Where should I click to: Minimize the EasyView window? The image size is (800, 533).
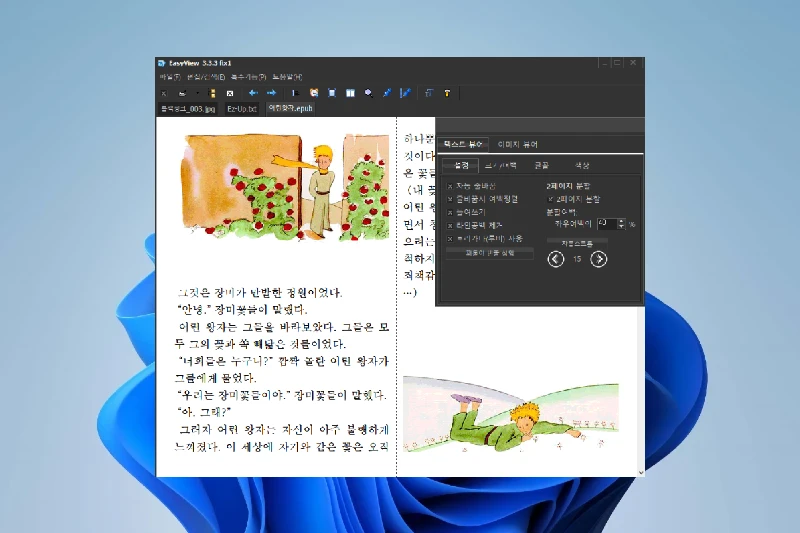604,63
